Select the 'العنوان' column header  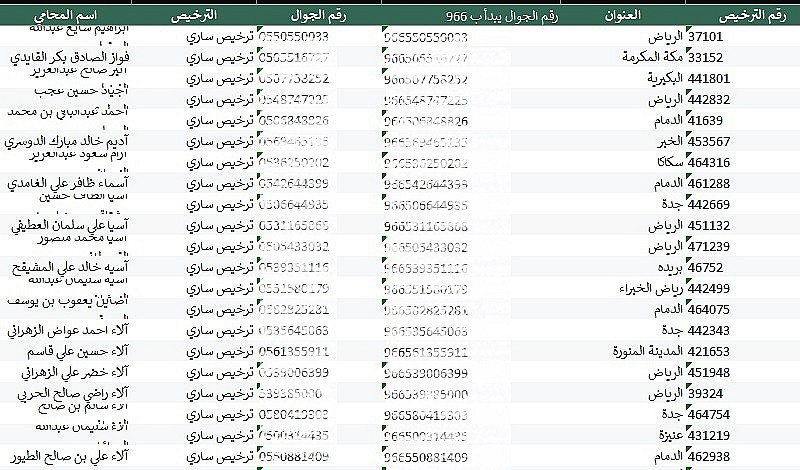point(622,16)
